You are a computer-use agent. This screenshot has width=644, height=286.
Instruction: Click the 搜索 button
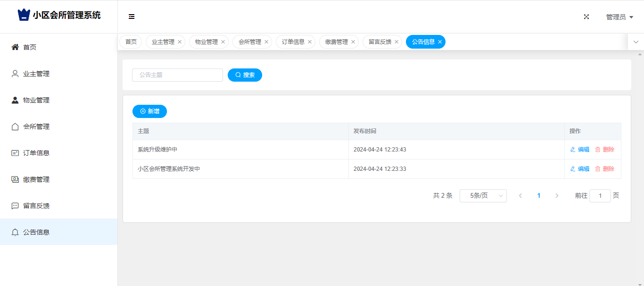pyautogui.click(x=245, y=75)
